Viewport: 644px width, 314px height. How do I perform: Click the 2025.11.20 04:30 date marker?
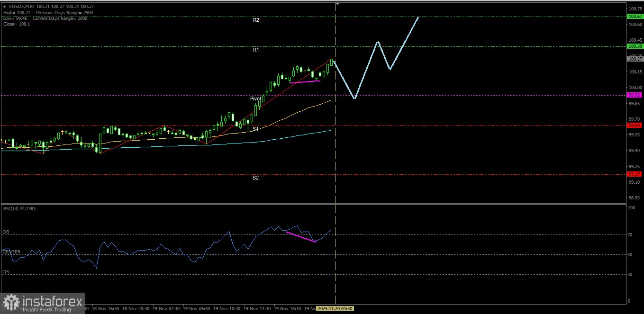point(335,308)
